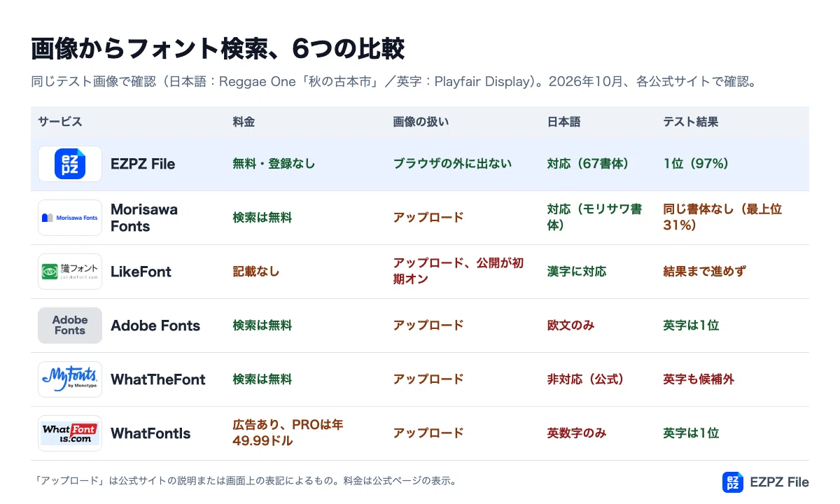
Task: Click the 同じ書体なし（最上位31%） cell
Action: coord(722,218)
